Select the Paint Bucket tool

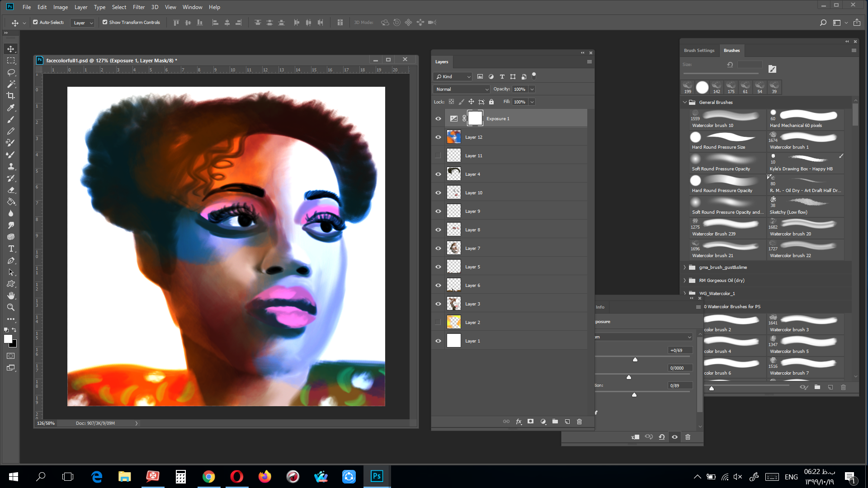point(11,202)
